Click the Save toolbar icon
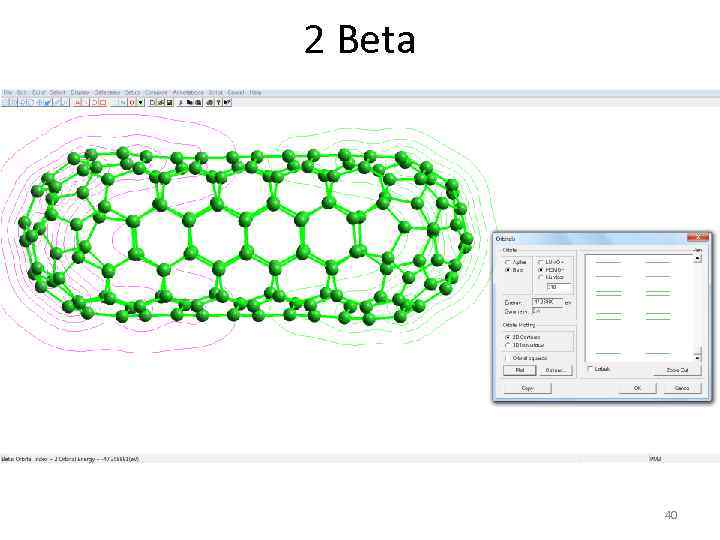720x540 pixels. point(169,102)
